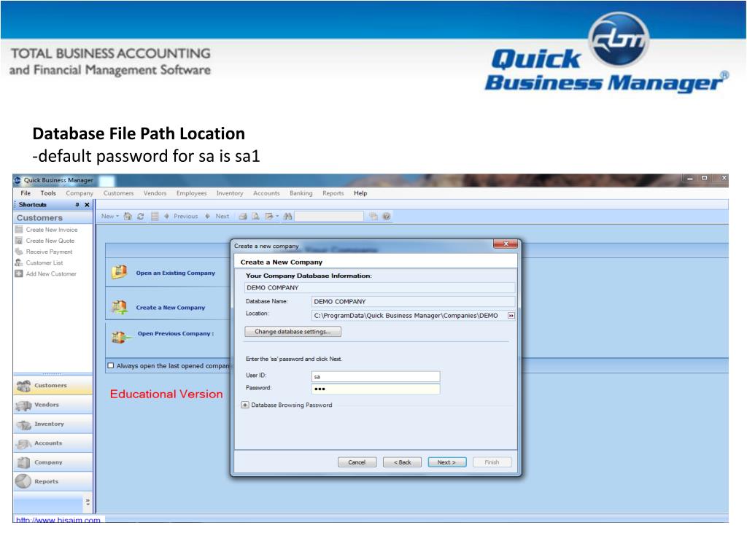
Task: Click the Open Previous Company icon
Action: pos(120,337)
